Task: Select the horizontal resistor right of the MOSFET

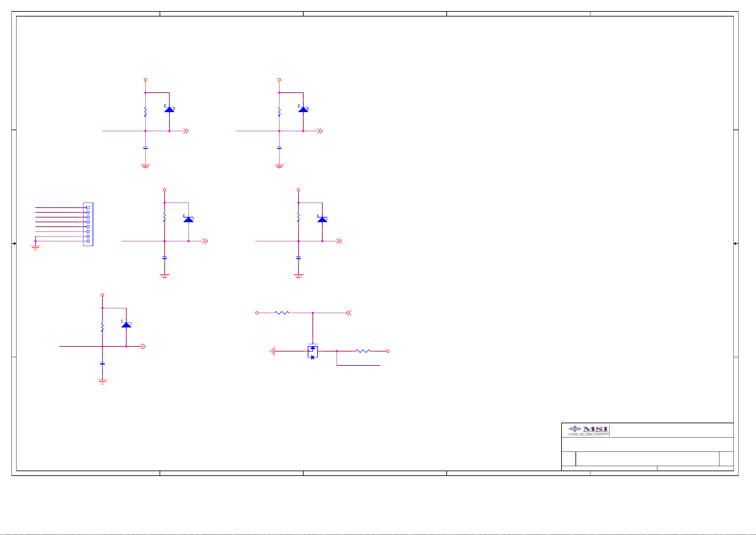Action: [363, 351]
